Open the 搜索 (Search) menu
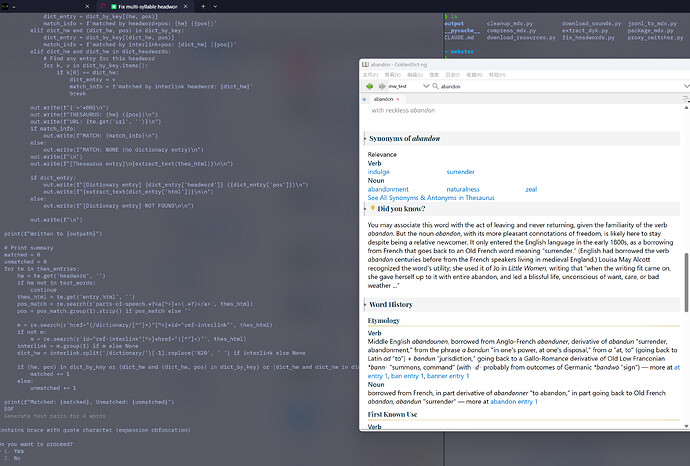 [434, 75]
